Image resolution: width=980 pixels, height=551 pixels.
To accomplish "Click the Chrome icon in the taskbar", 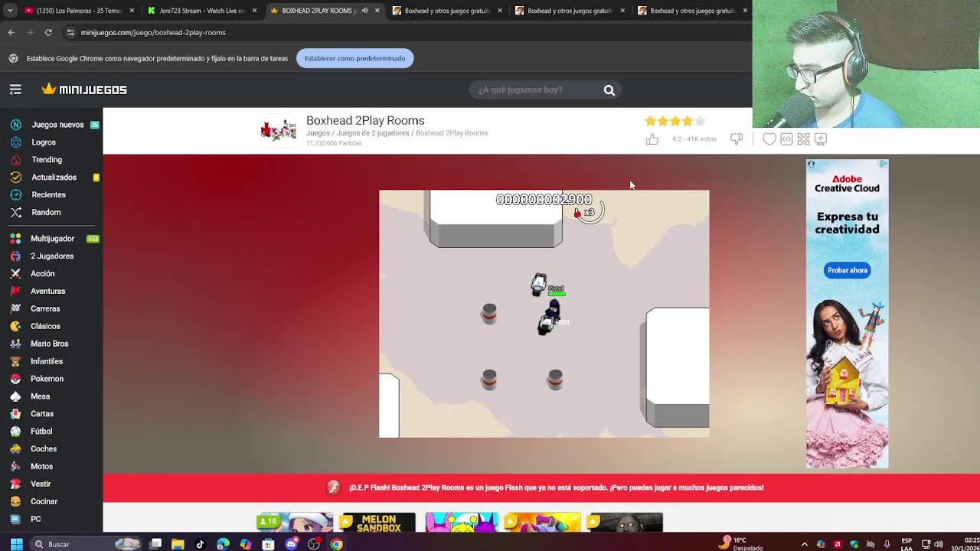I will point(336,544).
